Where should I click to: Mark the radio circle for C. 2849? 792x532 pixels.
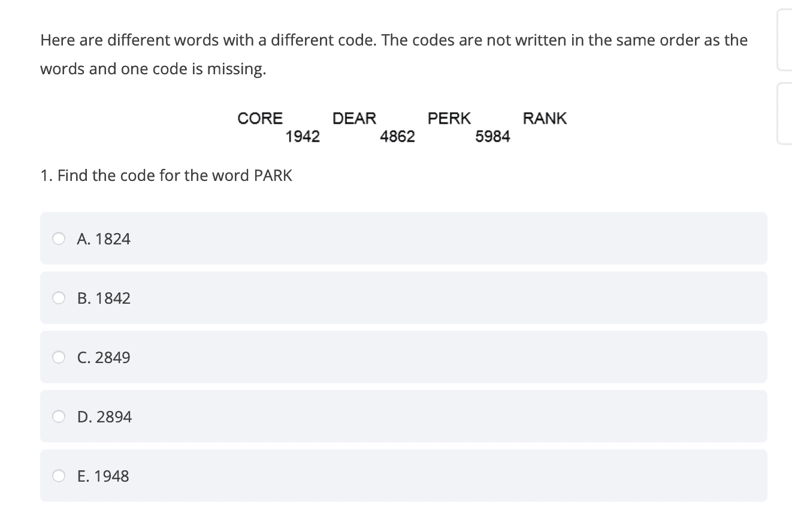(x=58, y=358)
